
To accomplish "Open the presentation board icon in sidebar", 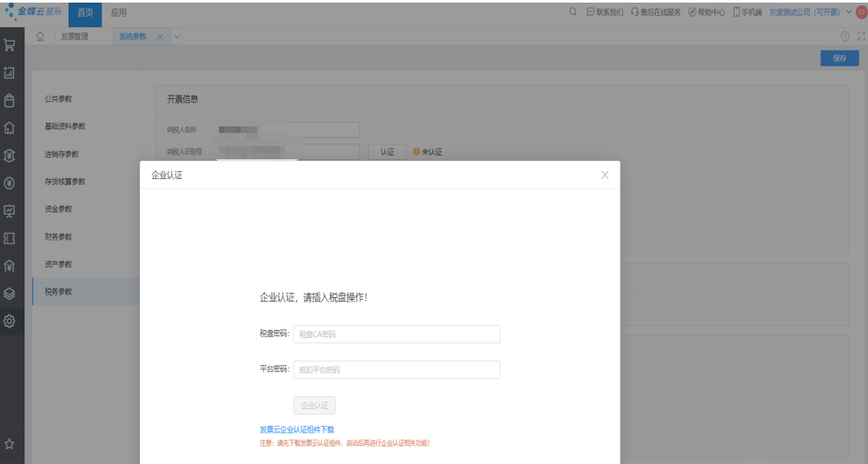I will (x=10, y=210).
